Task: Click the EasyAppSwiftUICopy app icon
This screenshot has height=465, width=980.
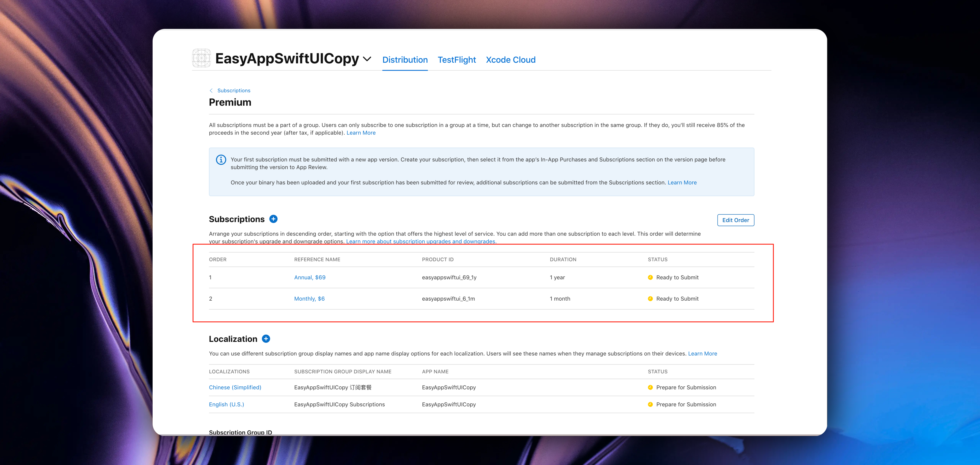Action: coord(201,58)
